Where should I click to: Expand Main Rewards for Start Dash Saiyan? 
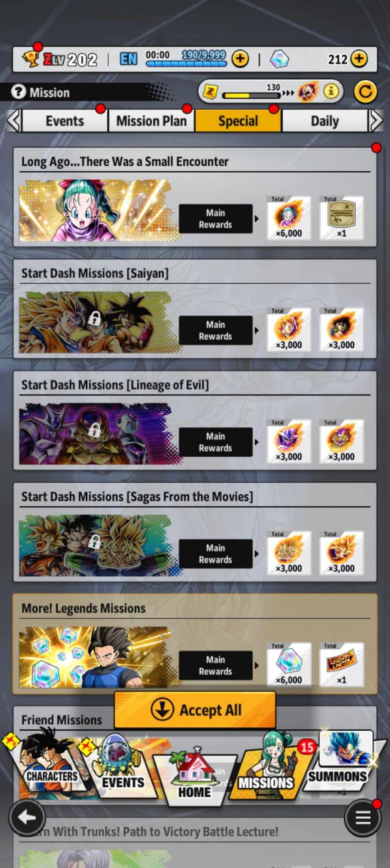pyautogui.click(x=216, y=330)
